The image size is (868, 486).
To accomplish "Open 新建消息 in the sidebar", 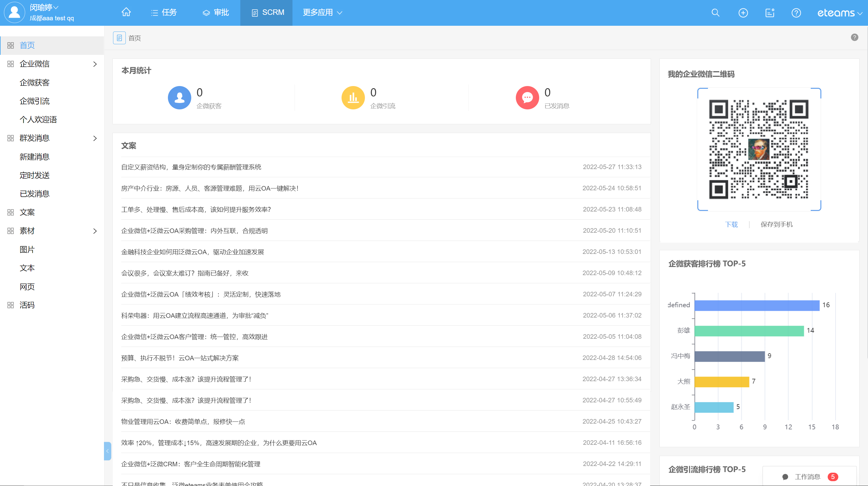I will pos(34,157).
